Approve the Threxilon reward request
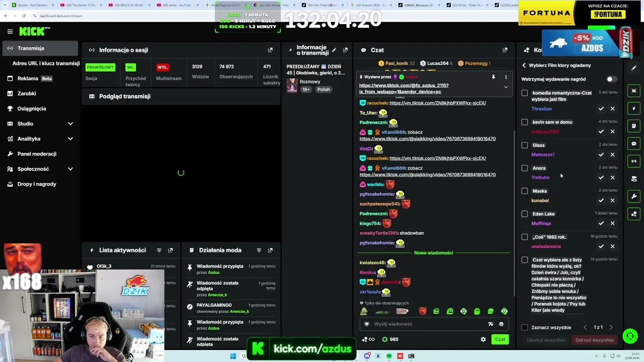Image resolution: width=644 pixels, height=362 pixels. (x=601, y=109)
